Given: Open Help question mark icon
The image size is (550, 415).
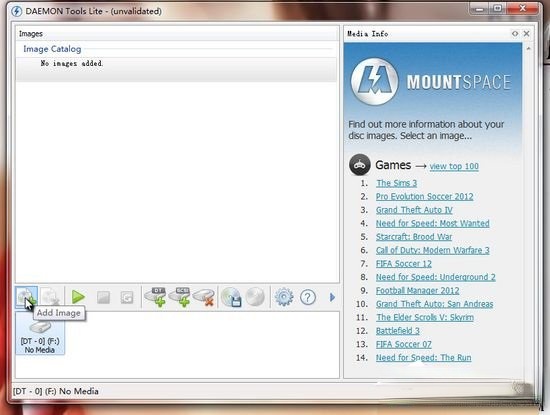Looking at the screenshot, I should pyautogui.click(x=308, y=297).
